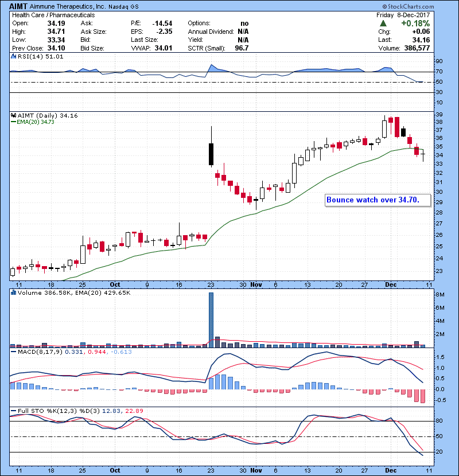This screenshot has height=476, width=459.
Task: Click the stochastic %D value 22.89
Action: 134,411
